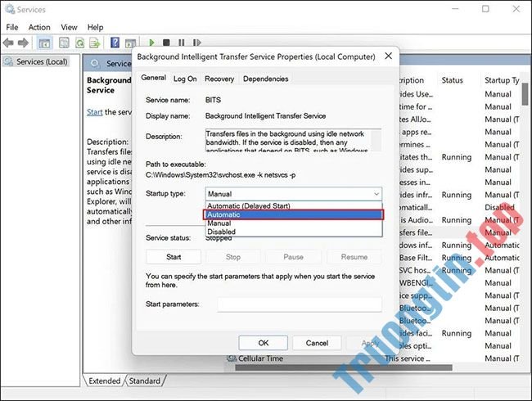Switch to the Dependencies tab
The height and width of the screenshot is (401, 532).
[266, 79]
